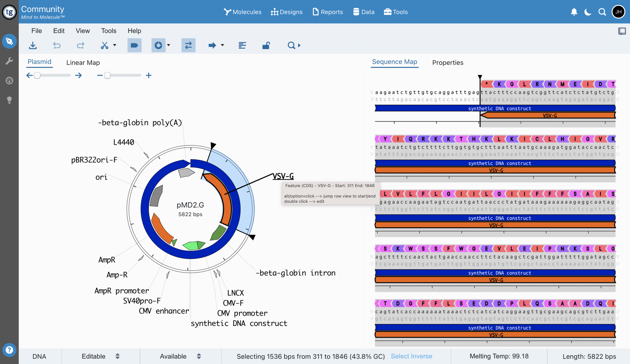
Task: Select the pen editing tool in the sidebar
Action: coord(9,41)
